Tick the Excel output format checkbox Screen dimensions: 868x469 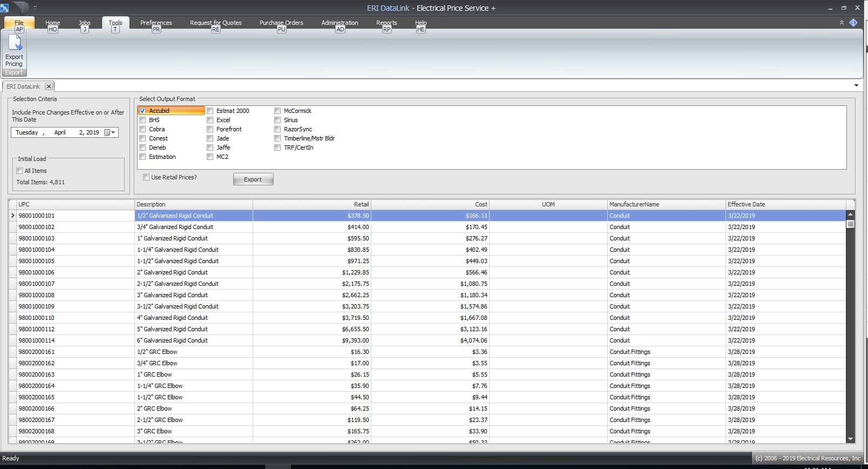pos(210,120)
